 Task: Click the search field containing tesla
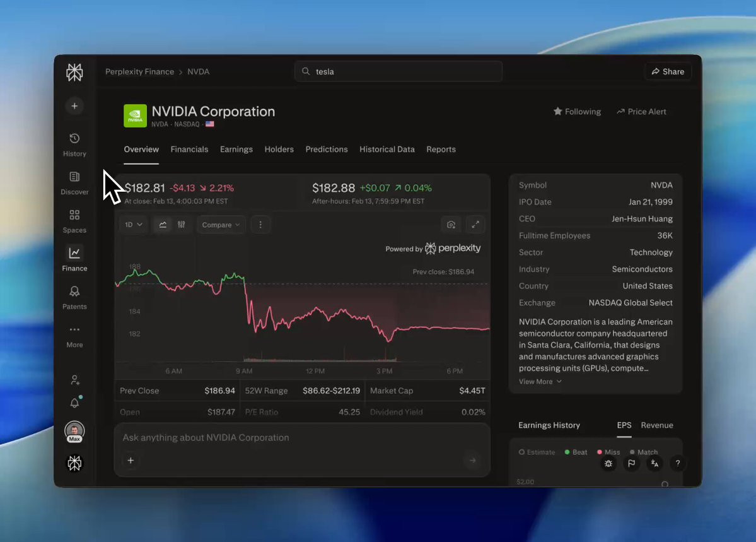pos(398,71)
